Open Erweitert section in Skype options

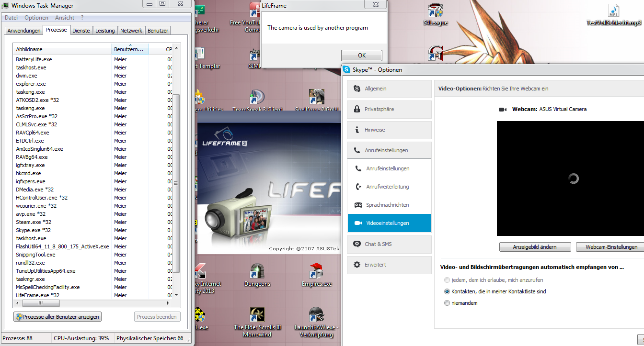click(389, 265)
